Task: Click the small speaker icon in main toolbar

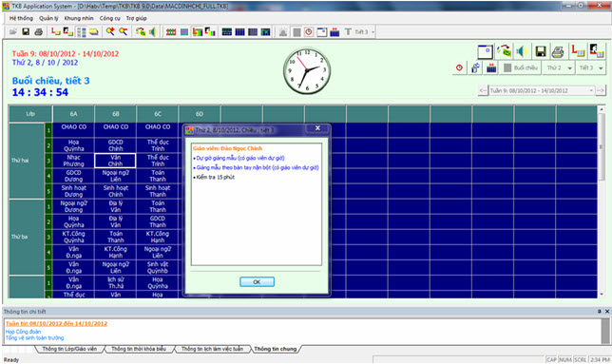Action: (x=153, y=32)
